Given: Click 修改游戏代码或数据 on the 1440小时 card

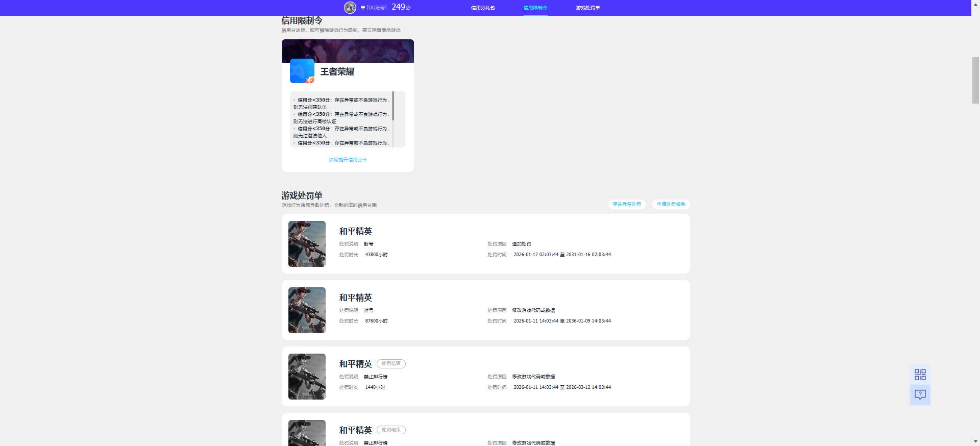Looking at the screenshot, I should pos(533,377).
